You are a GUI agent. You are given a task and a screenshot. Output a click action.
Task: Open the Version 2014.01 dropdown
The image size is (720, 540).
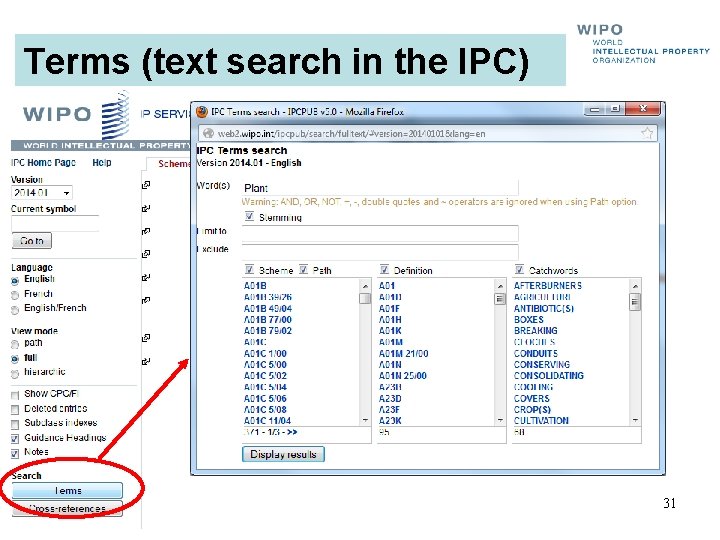tap(42, 193)
